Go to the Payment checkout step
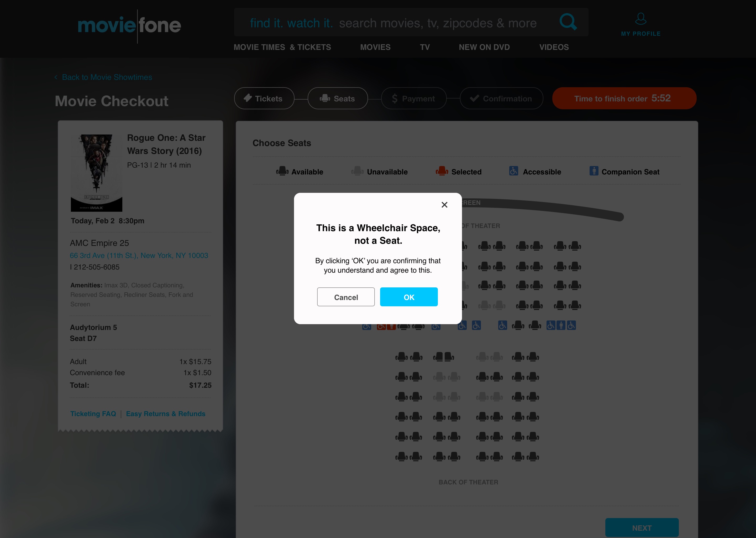The width and height of the screenshot is (756, 538). point(414,99)
